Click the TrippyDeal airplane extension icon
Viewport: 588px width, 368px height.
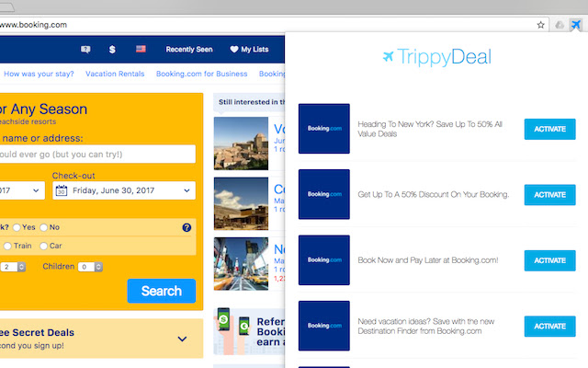tap(576, 25)
